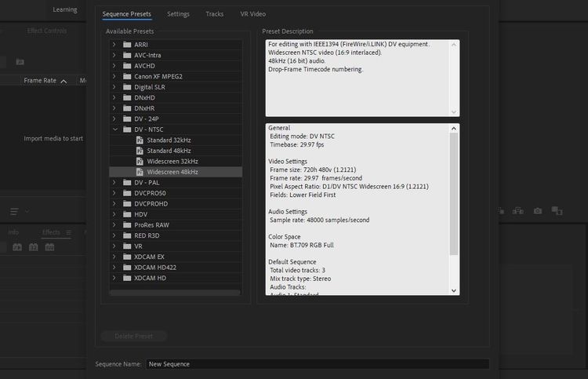Screen dimensions: 588x379
Task: Click the Sequence Name input field
Action: [x=317, y=364]
